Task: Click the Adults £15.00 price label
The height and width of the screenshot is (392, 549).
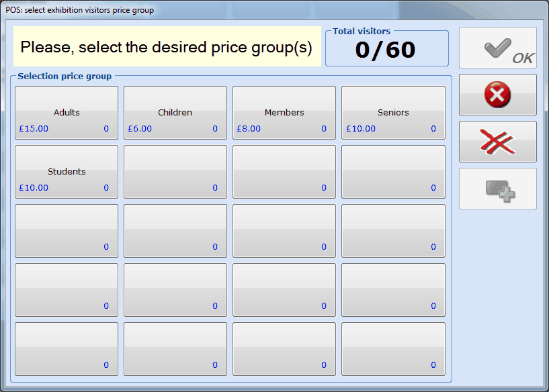Action: (34, 129)
